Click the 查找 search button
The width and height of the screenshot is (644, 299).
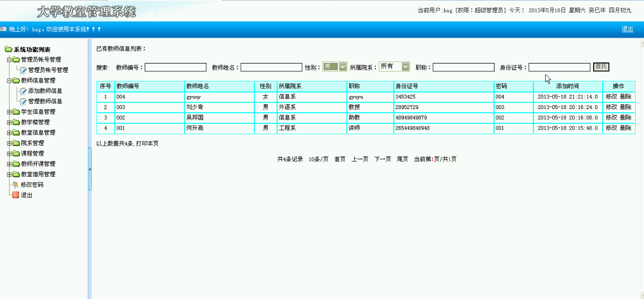[601, 67]
